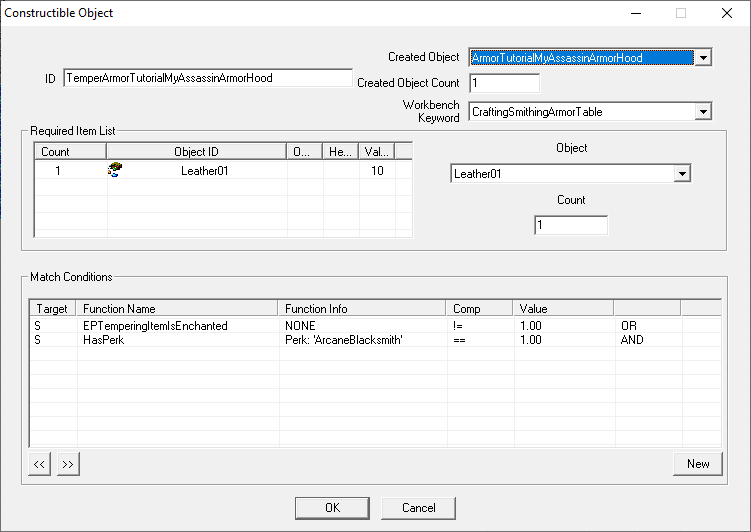Click value 10 in the Leather01 row
The height and width of the screenshot is (532, 751).
[x=377, y=170]
